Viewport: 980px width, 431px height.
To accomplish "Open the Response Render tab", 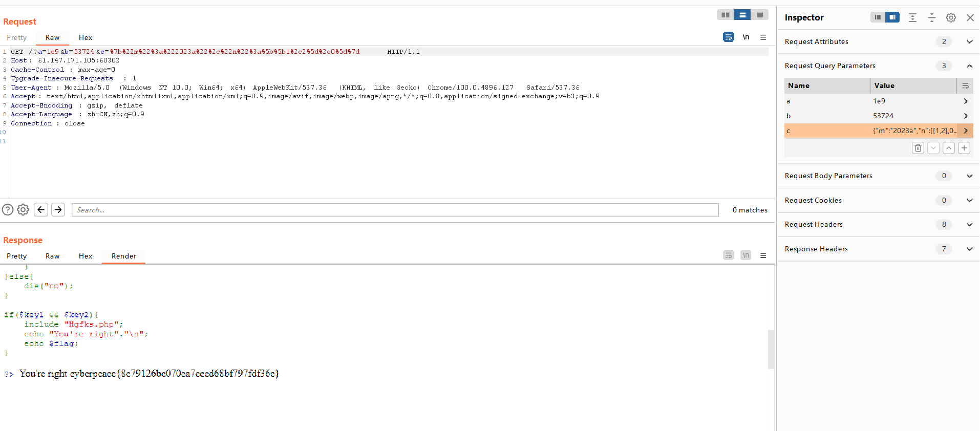I will [124, 256].
